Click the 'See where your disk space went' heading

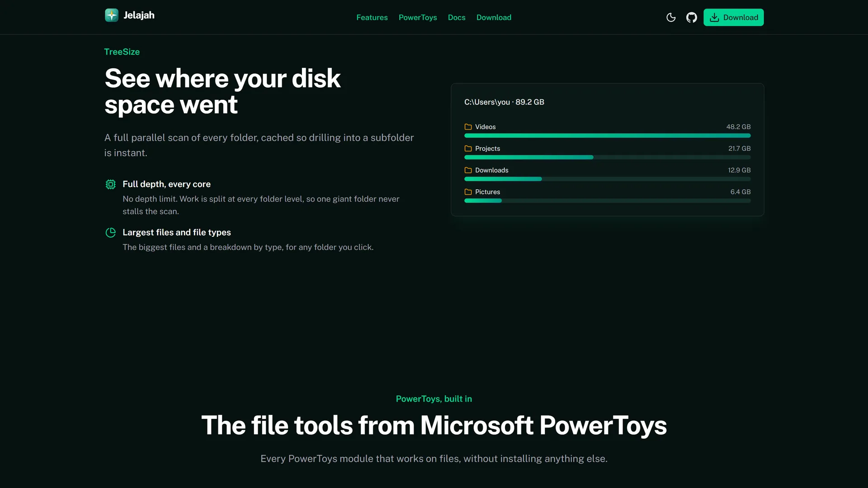[x=222, y=92]
